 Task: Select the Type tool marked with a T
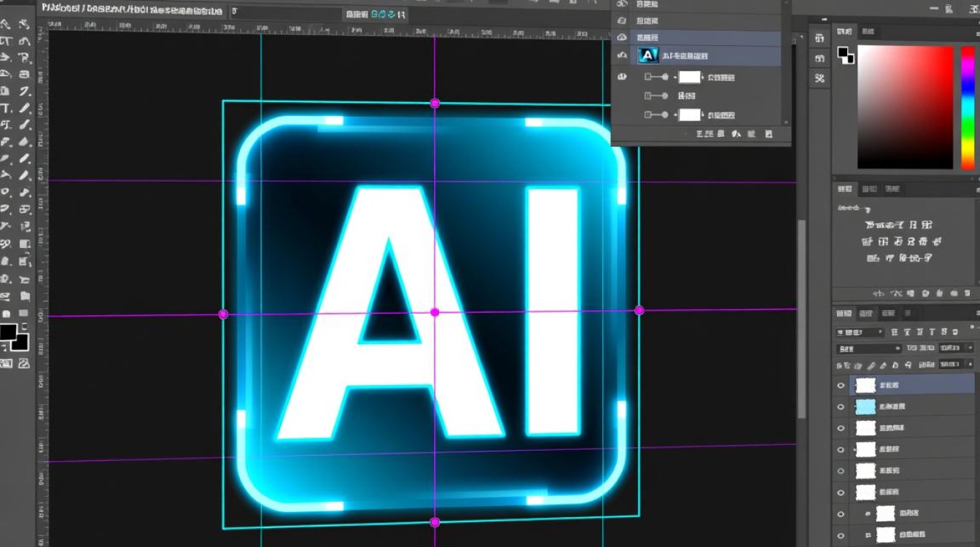[x=6, y=108]
